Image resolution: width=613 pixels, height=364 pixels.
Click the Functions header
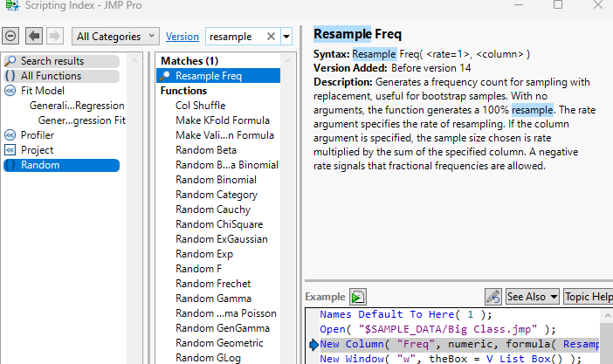pyautogui.click(x=183, y=91)
